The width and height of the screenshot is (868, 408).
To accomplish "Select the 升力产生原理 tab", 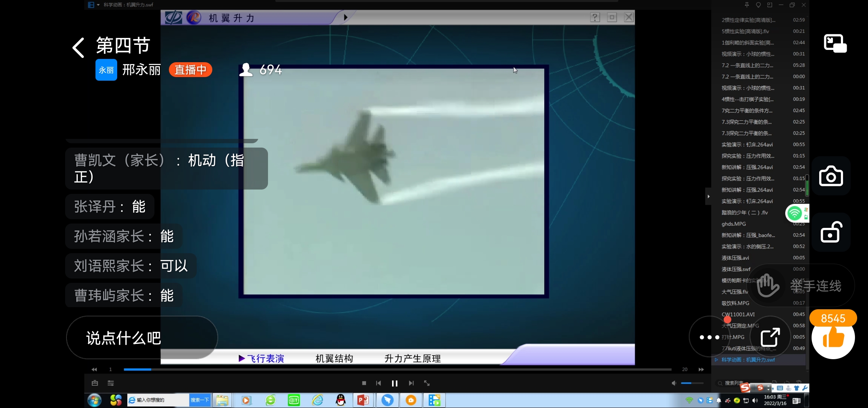I will (412, 358).
